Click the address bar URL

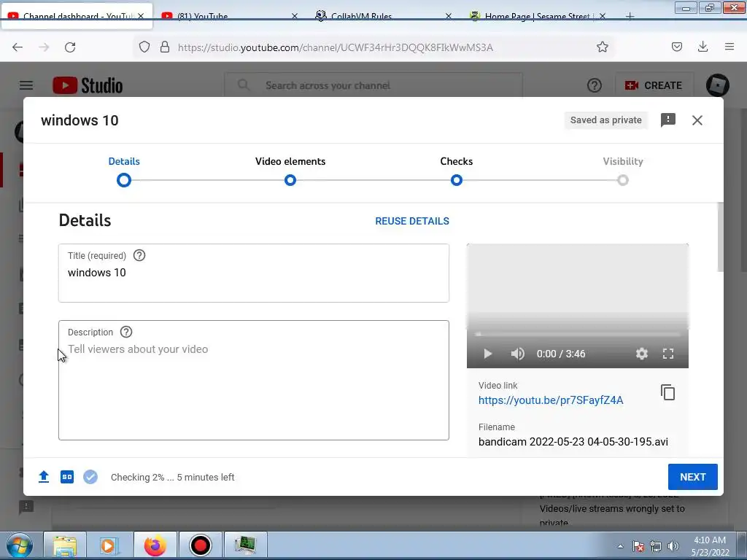(x=336, y=47)
